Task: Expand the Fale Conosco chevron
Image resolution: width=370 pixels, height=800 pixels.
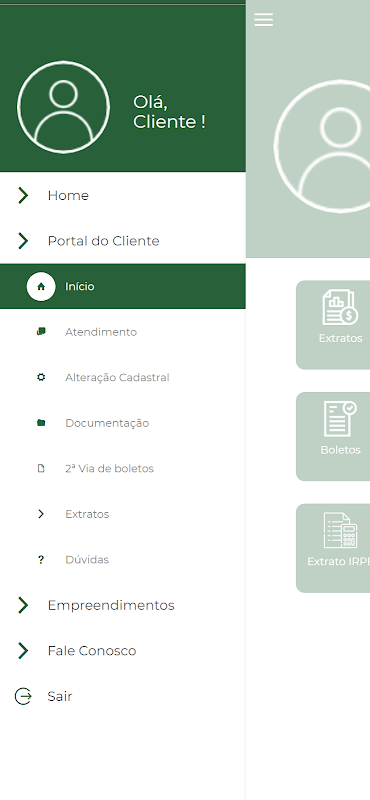Action: click(x=23, y=651)
